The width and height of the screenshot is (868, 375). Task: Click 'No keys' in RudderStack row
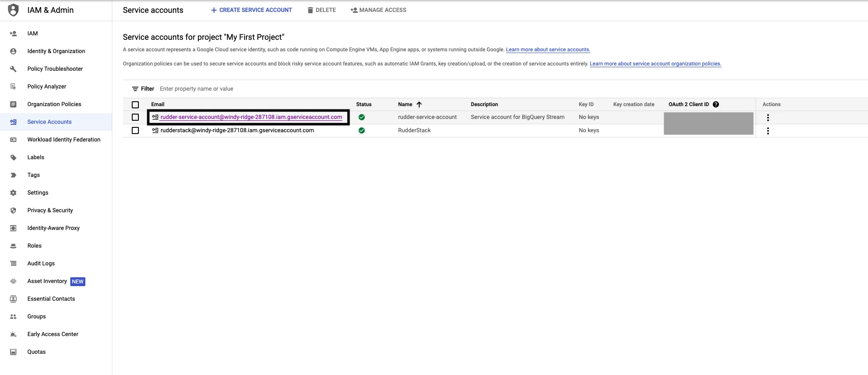point(589,130)
